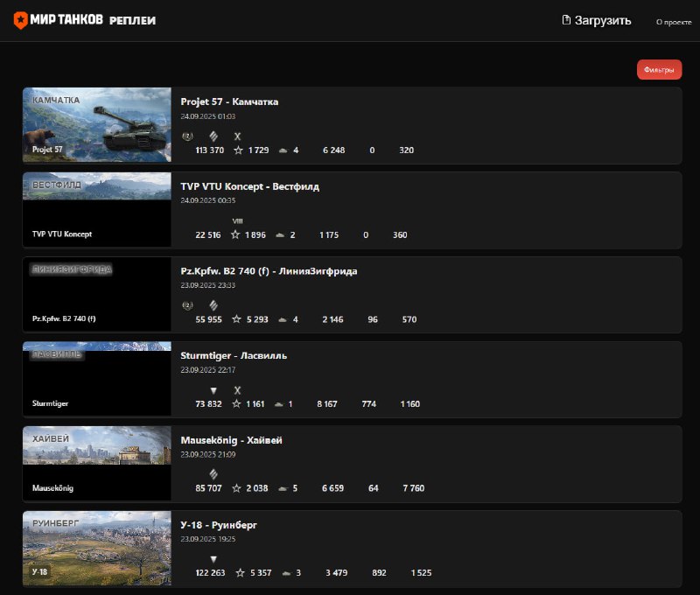Go to Реплеи section in header

click(132, 20)
